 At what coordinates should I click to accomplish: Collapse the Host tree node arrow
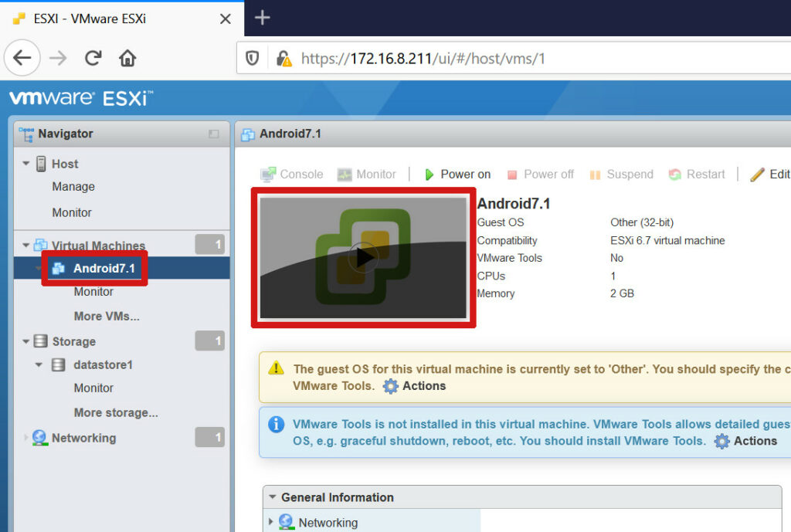coord(25,164)
